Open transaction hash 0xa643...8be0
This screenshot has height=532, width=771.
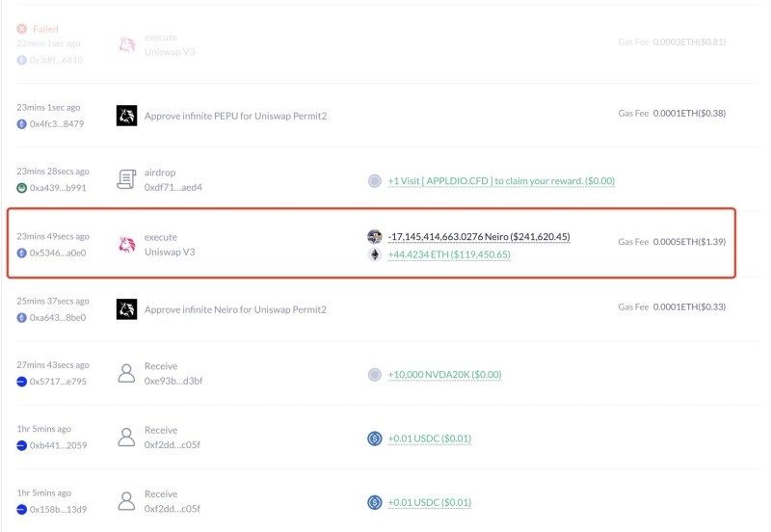pos(57,317)
